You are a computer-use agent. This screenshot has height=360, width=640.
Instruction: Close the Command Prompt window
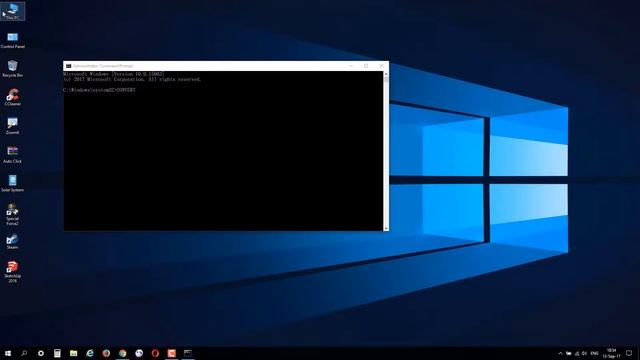(x=381, y=66)
